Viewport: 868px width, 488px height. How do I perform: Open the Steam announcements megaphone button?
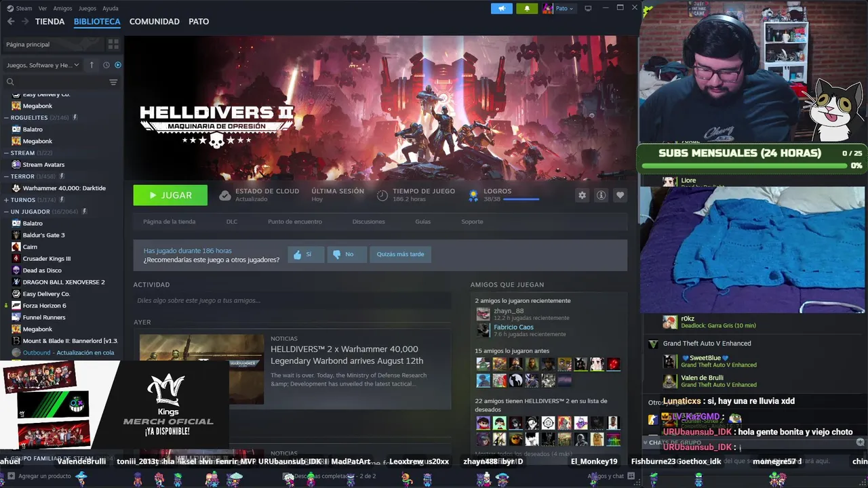click(x=502, y=8)
